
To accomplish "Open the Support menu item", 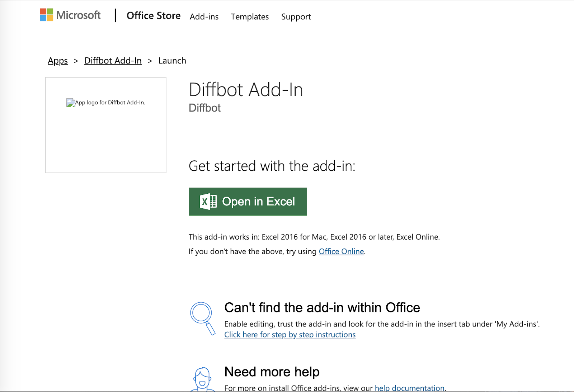I will [296, 17].
